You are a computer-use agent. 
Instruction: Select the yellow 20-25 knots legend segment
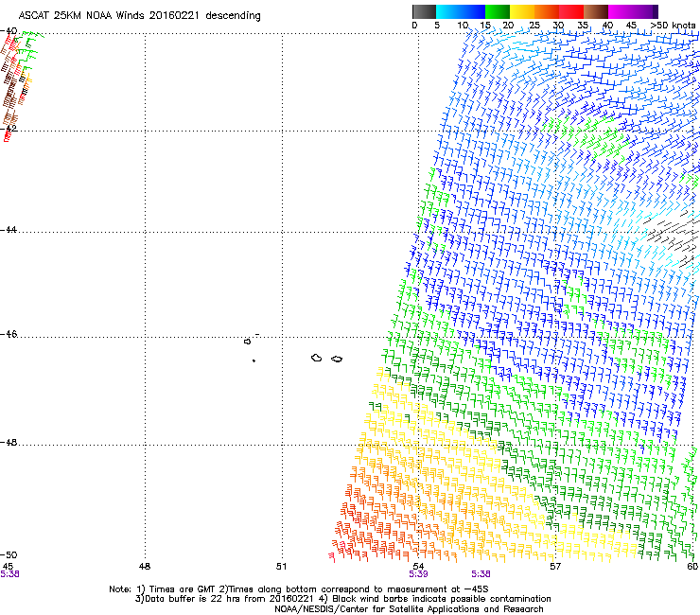522,11
